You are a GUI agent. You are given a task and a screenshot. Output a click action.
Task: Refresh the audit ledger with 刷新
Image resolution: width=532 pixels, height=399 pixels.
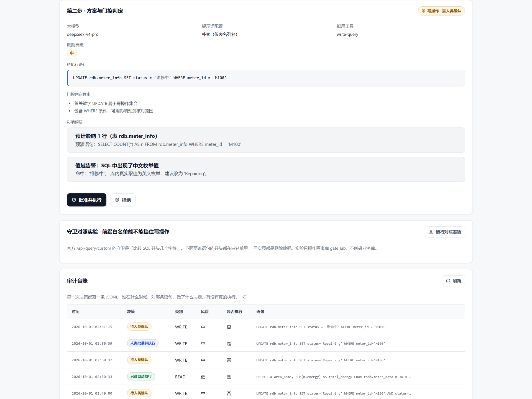click(453, 281)
